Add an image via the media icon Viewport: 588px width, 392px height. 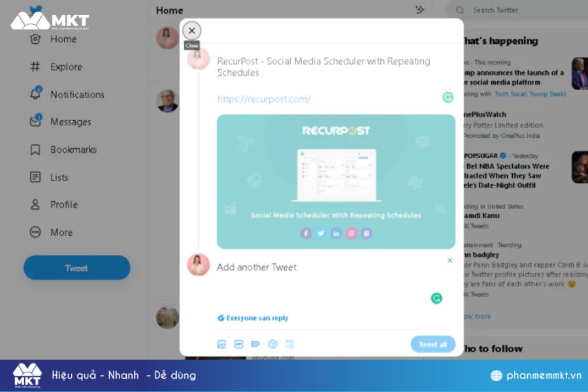tap(221, 344)
